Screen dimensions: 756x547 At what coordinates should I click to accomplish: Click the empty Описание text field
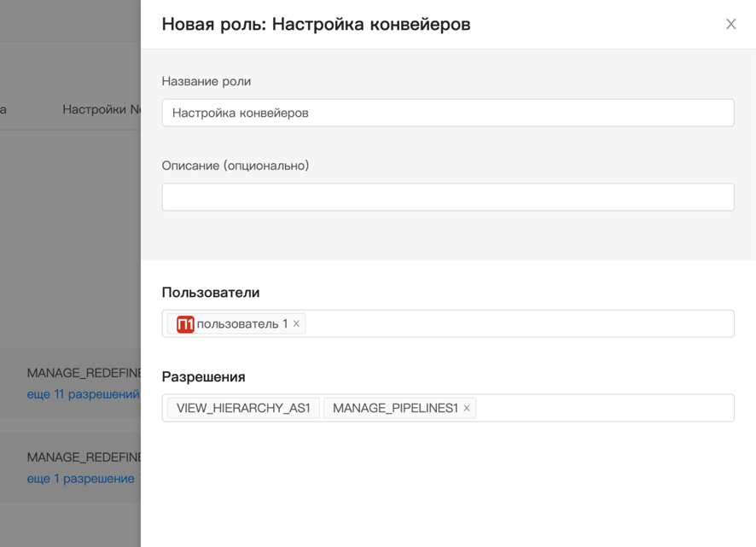click(x=447, y=197)
